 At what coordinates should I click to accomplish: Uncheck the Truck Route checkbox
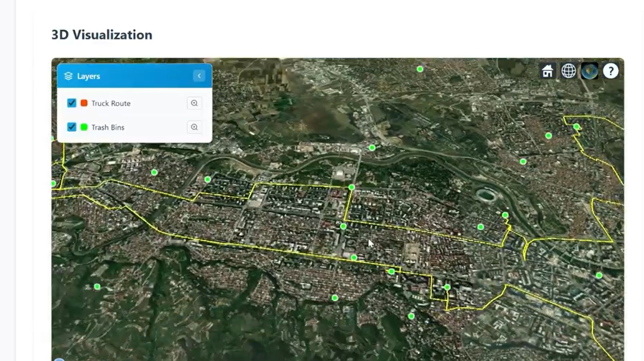tap(72, 103)
